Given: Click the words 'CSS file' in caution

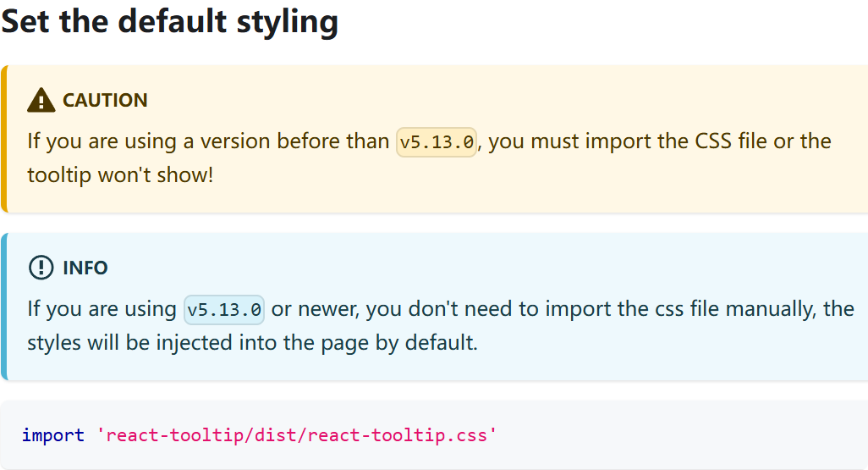Looking at the screenshot, I should point(731,141).
